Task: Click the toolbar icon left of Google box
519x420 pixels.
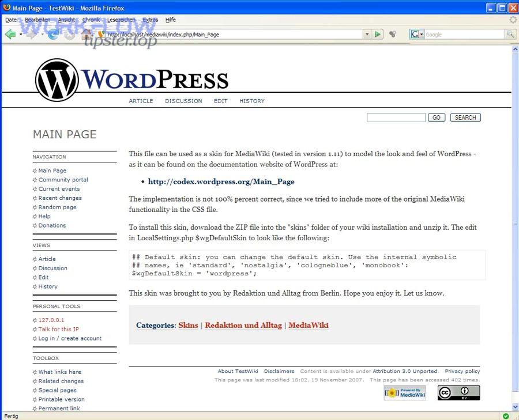Action: coord(393,34)
